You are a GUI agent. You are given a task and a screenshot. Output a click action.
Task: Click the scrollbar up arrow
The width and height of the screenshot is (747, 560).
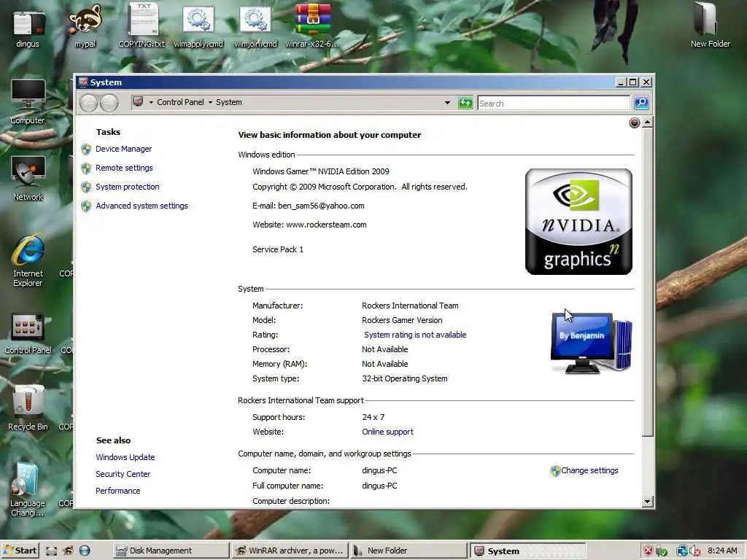coord(647,122)
